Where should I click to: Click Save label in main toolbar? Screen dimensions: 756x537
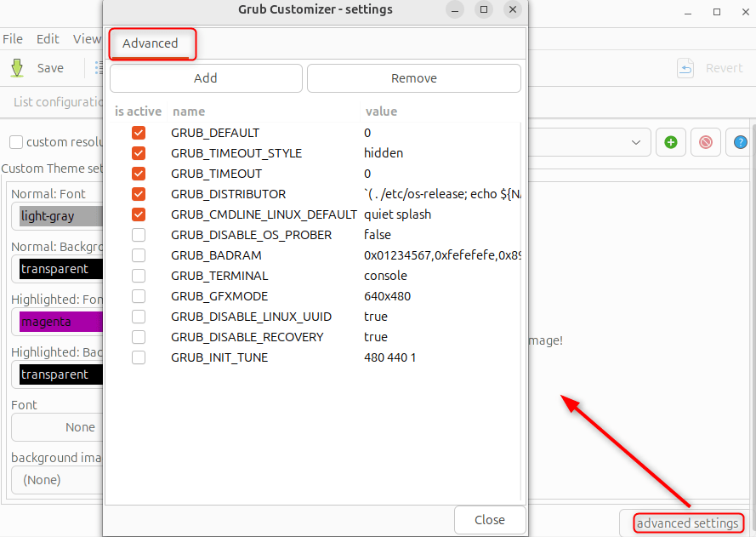coord(51,68)
